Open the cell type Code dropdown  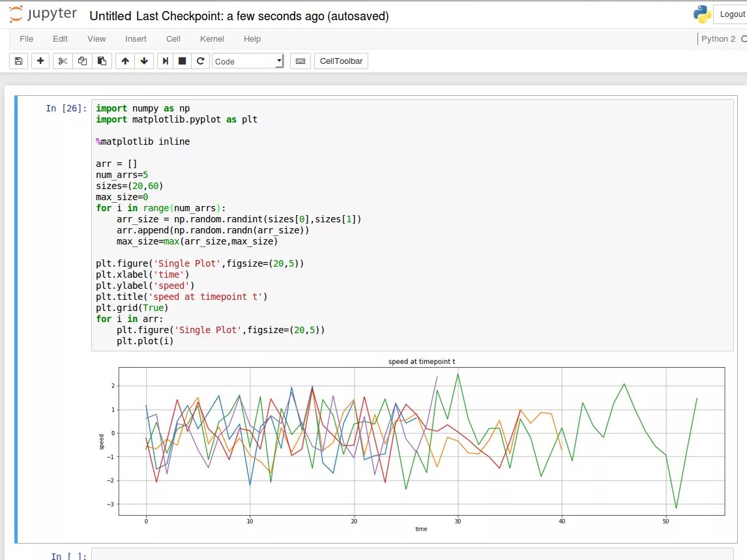coord(248,61)
